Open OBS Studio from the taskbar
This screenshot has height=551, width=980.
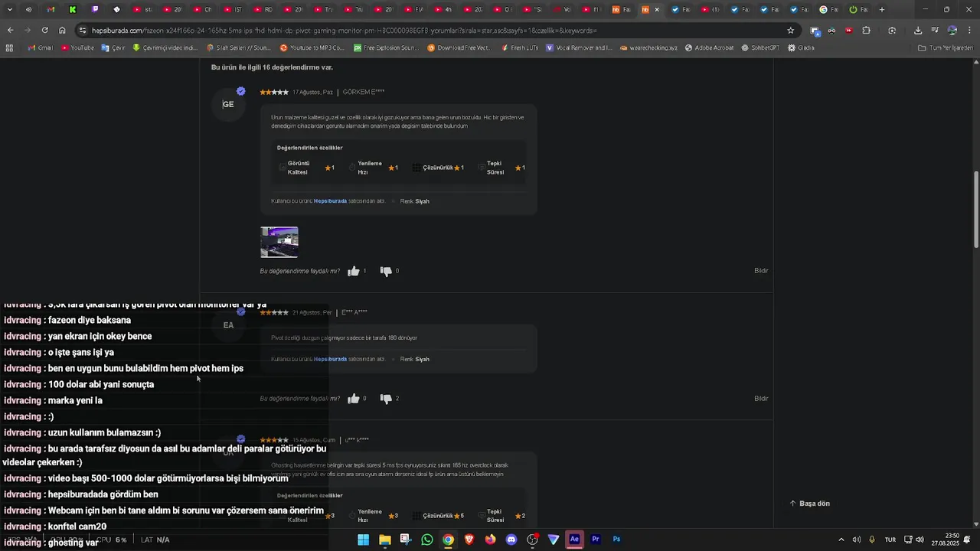[x=533, y=540]
